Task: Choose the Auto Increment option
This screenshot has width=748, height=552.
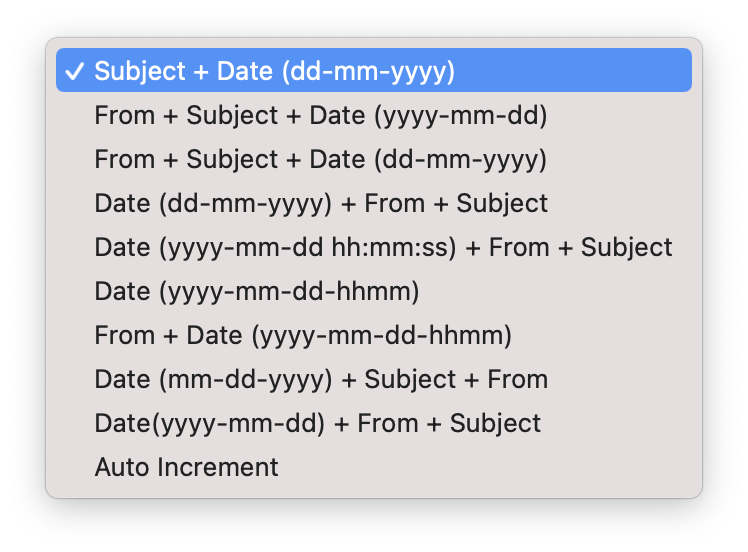Action: tap(186, 467)
